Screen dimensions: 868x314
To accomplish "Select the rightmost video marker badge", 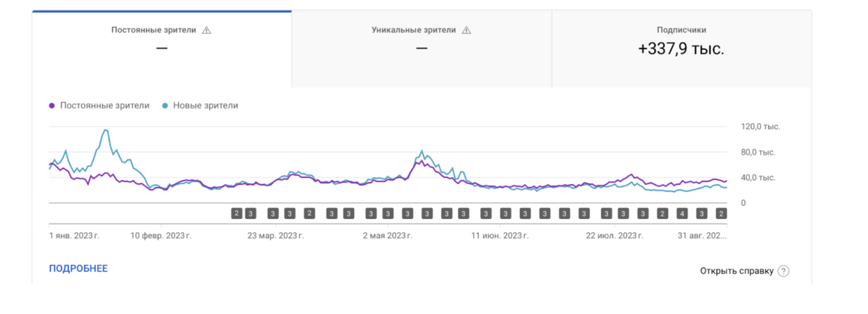I will pos(721,213).
